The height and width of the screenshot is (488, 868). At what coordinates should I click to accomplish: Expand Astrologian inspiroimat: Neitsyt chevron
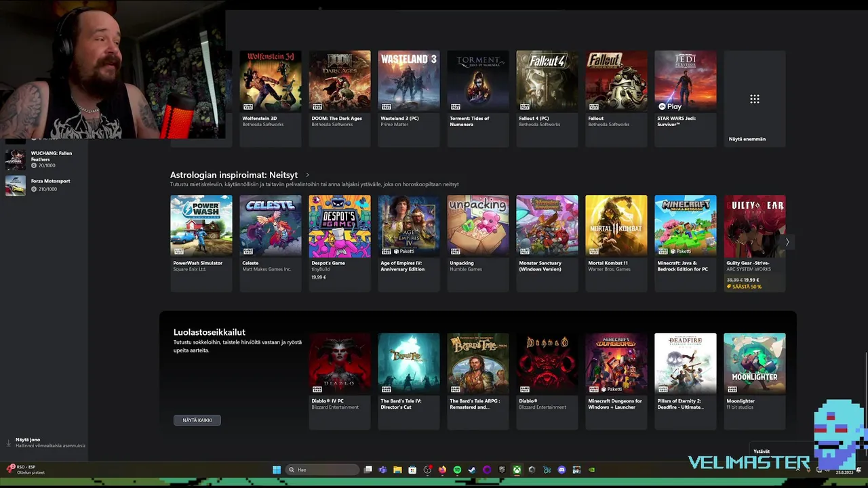(x=307, y=175)
